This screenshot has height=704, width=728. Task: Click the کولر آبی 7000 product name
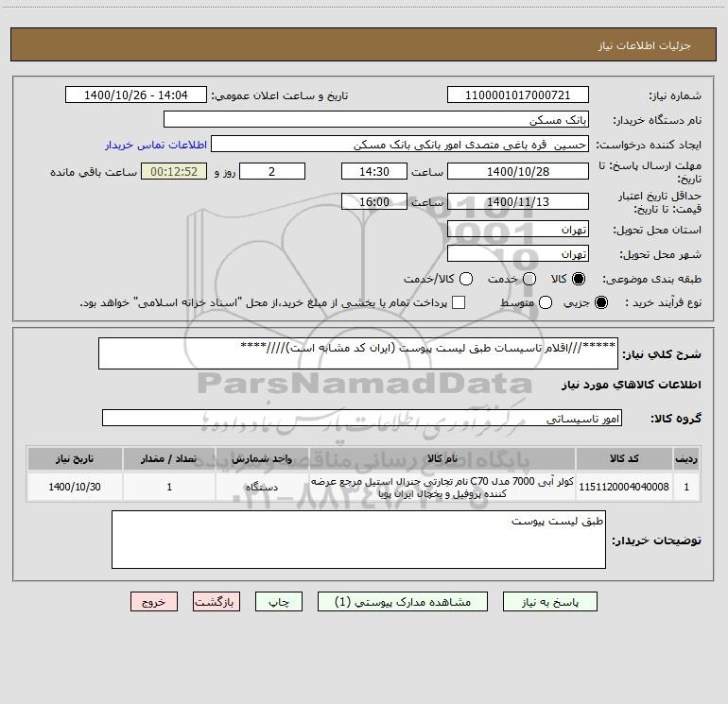[442, 488]
